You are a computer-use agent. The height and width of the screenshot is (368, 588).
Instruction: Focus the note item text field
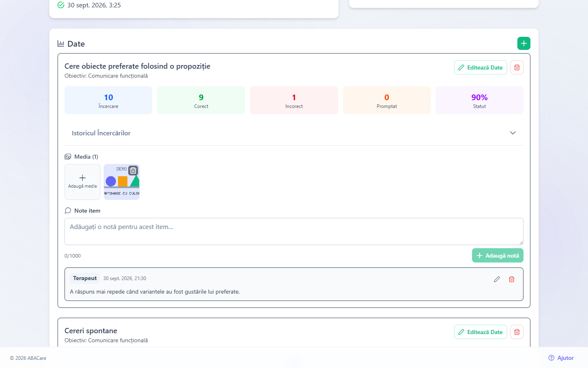[x=294, y=231]
